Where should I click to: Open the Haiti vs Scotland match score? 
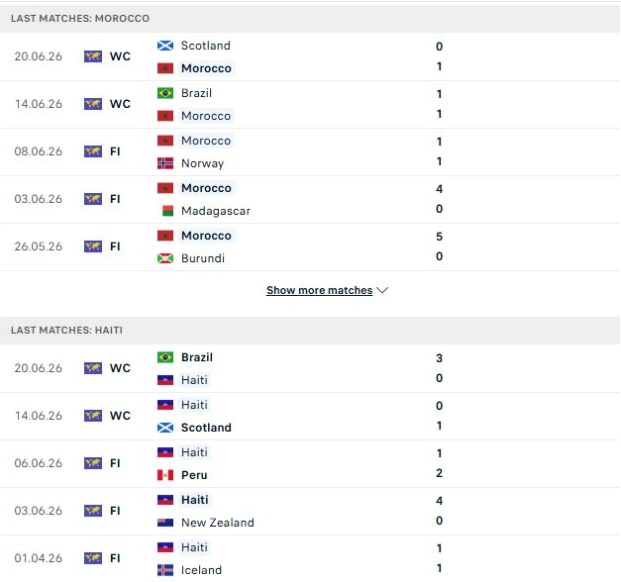pos(439,416)
